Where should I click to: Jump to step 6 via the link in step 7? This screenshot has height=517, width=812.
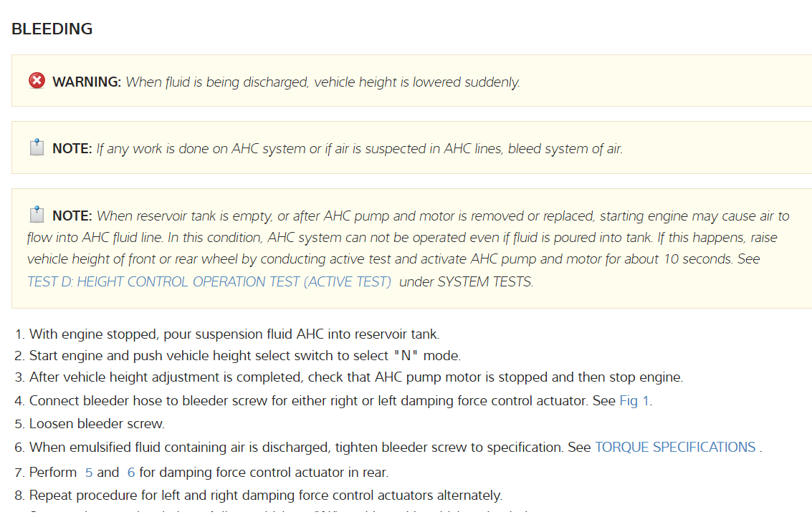(130, 472)
